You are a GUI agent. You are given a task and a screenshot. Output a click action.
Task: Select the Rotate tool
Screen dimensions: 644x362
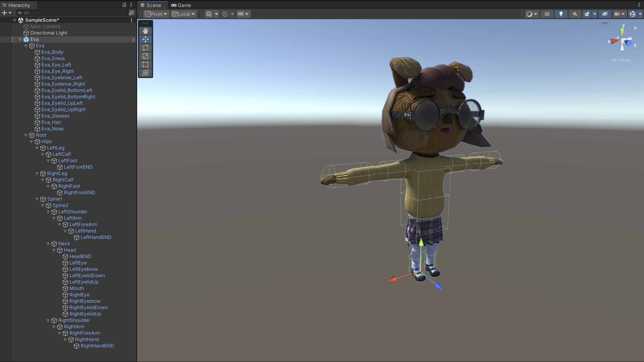145,48
